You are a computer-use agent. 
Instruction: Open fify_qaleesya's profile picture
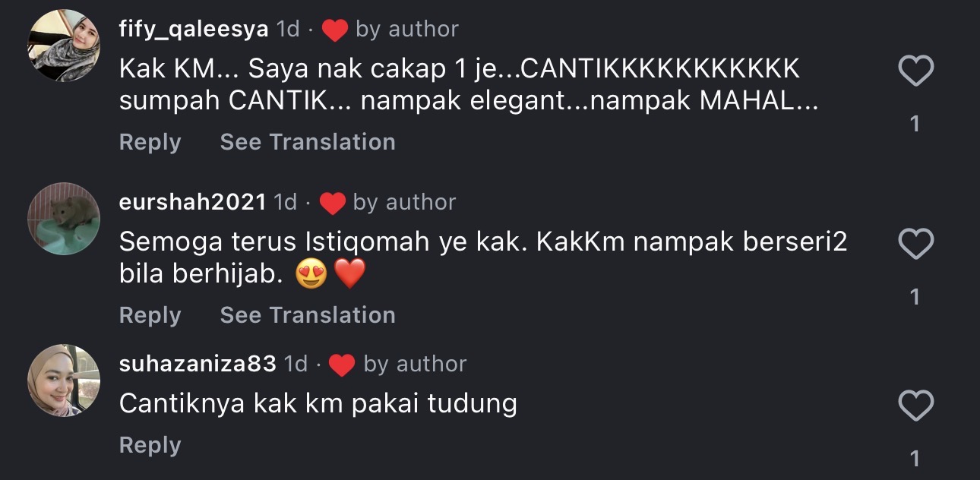coord(64,46)
